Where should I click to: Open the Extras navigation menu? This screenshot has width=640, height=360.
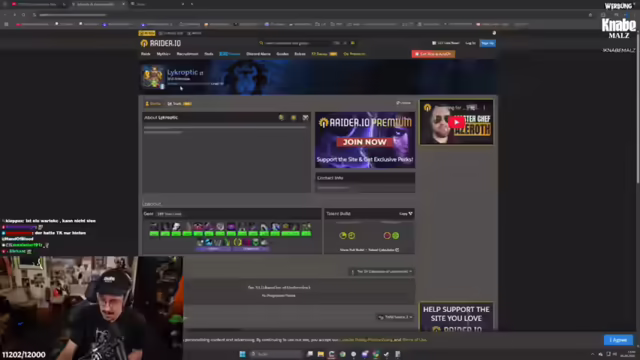point(300,54)
